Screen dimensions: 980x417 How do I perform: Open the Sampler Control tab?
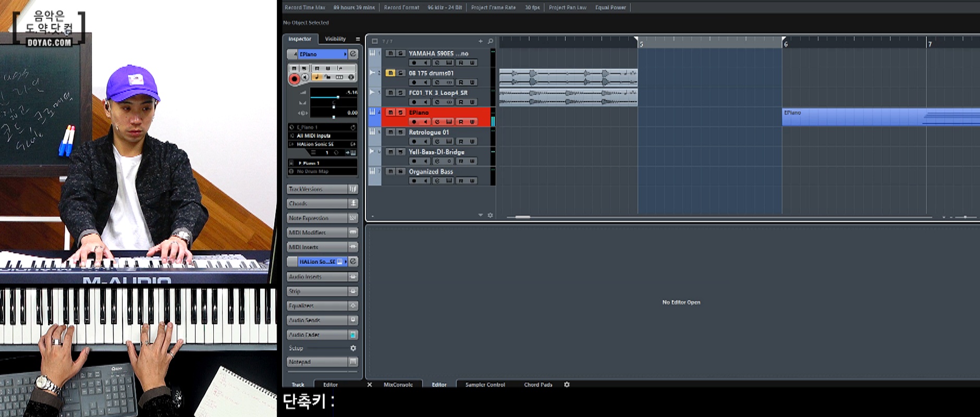[485, 385]
